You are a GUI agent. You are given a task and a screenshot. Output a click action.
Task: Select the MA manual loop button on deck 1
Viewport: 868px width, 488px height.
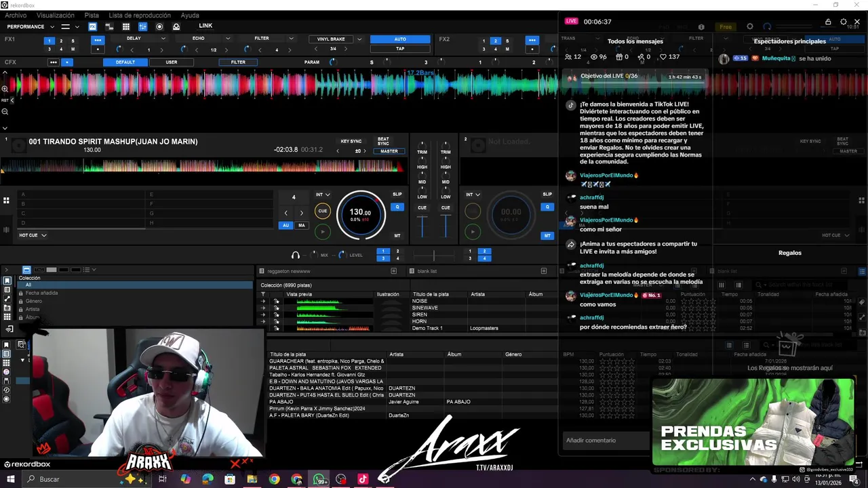click(301, 225)
